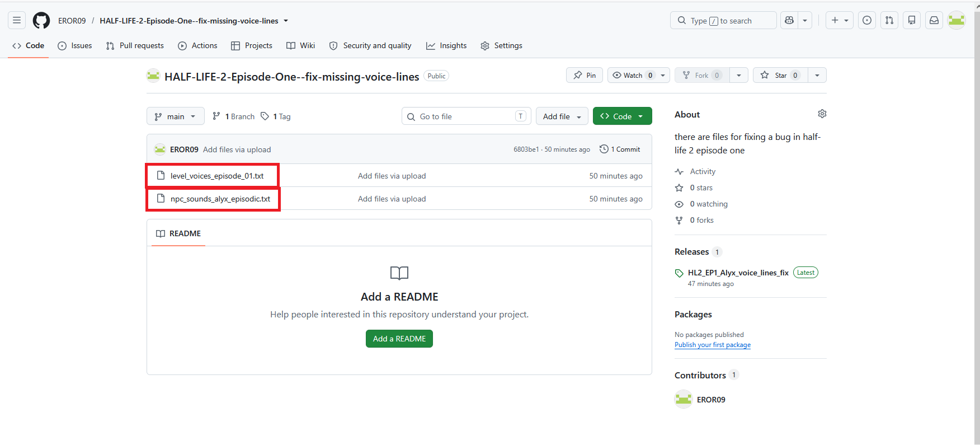Screen dimensions: 980x445
Task: Open header Pull requests icon
Action: (889, 21)
